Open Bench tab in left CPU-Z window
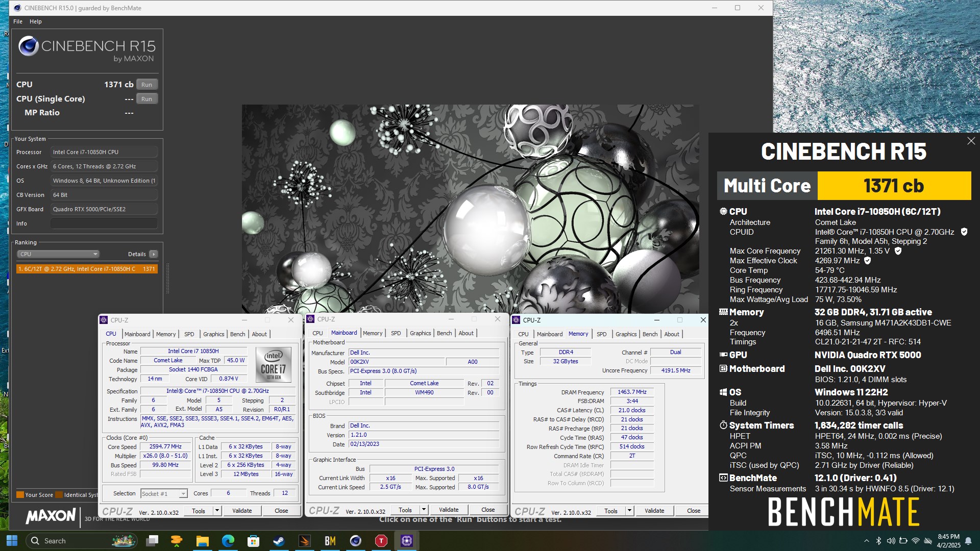The image size is (980, 551). pos(238,334)
